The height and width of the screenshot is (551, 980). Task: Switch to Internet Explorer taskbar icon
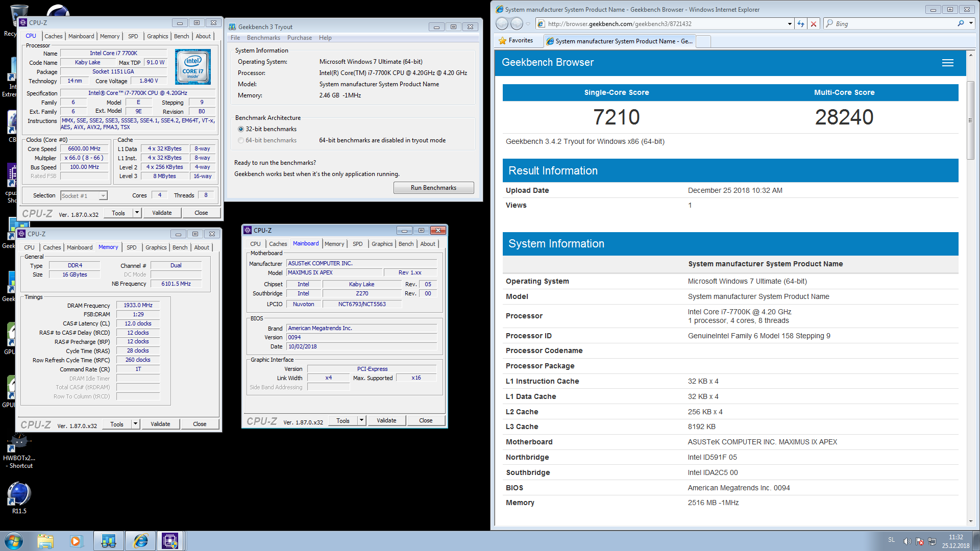140,541
